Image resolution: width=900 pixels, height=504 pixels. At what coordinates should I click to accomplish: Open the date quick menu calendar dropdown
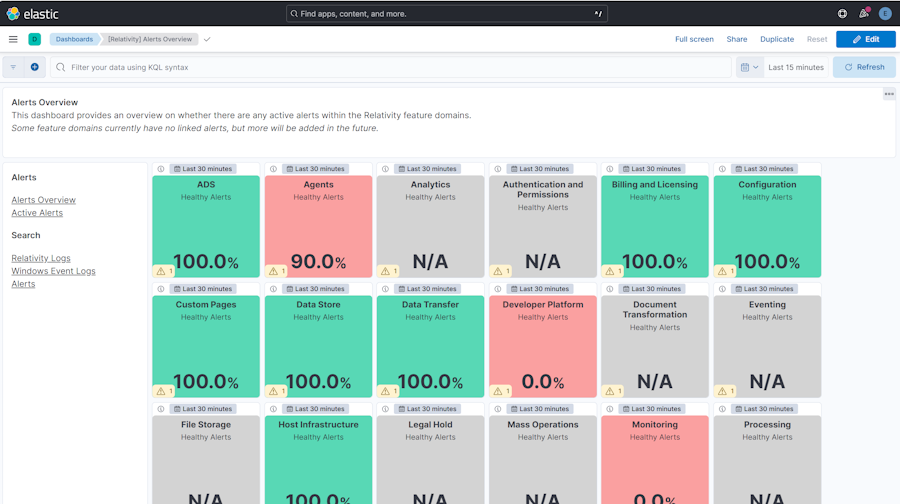coord(750,67)
